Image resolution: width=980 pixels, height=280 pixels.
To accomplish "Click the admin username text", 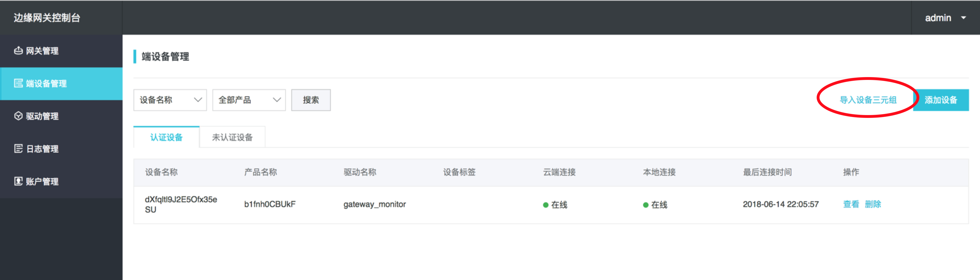I will (x=938, y=18).
